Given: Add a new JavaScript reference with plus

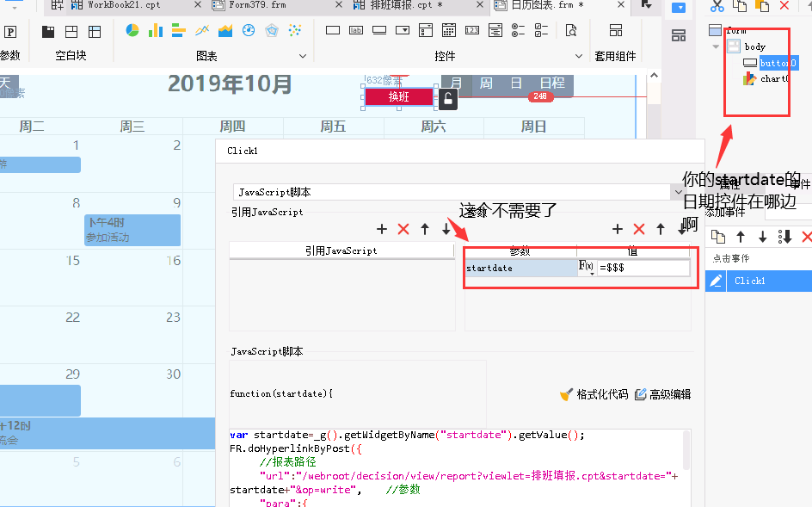Looking at the screenshot, I should 382,229.
